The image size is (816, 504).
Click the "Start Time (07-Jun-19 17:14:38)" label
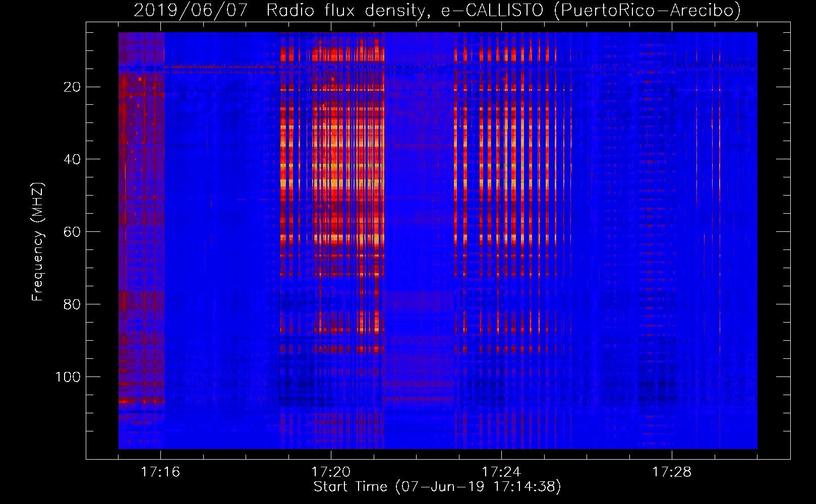pos(437,487)
